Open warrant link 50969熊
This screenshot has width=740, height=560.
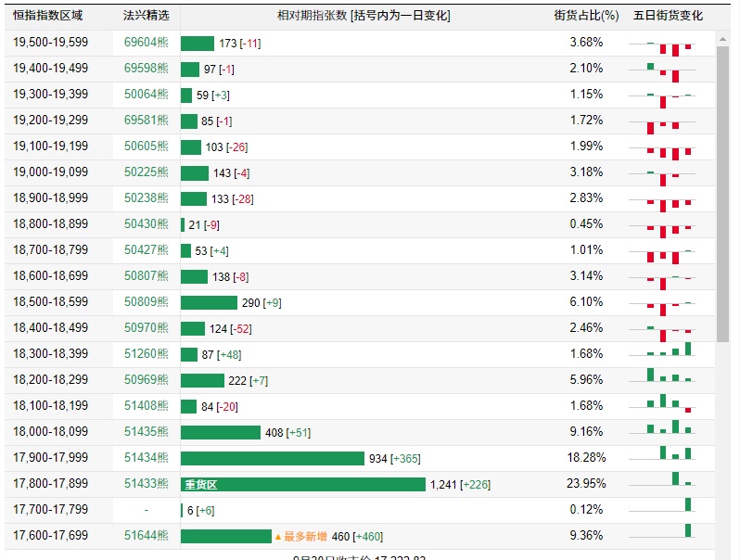tap(147, 380)
